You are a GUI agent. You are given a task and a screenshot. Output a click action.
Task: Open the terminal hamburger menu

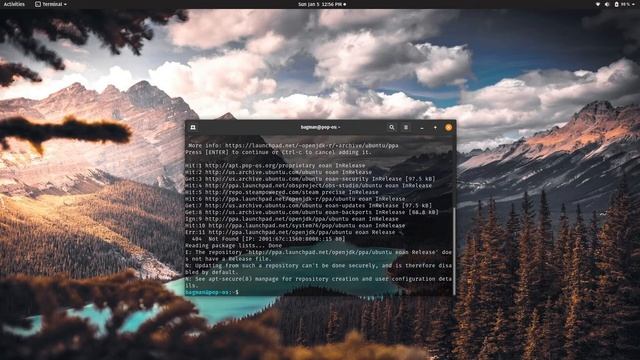coord(406,127)
